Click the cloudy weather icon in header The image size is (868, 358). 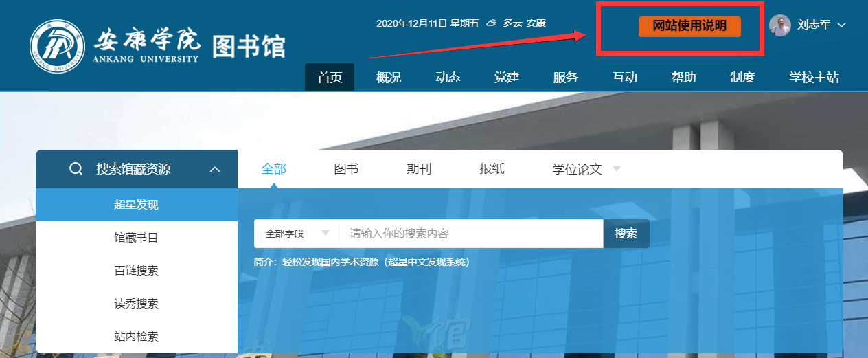coord(491,23)
